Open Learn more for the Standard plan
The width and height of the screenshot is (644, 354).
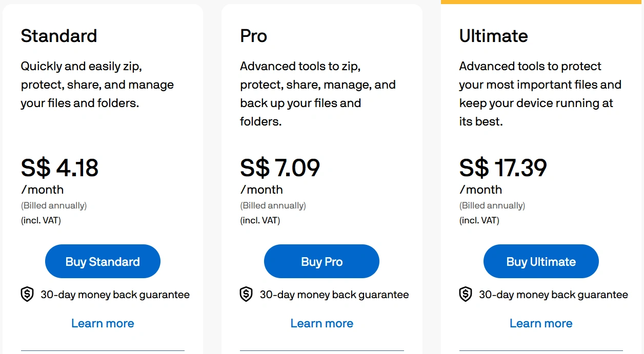point(103,323)
